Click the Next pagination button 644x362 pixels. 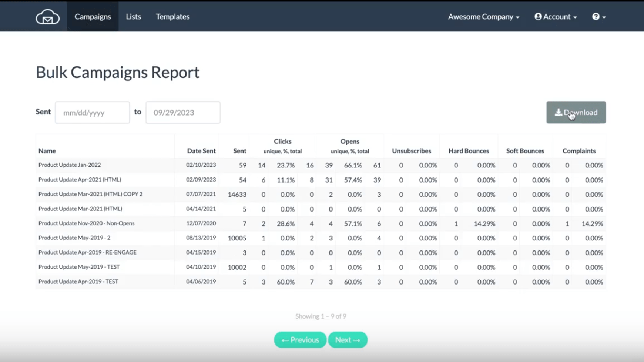(x=348, y=339)
